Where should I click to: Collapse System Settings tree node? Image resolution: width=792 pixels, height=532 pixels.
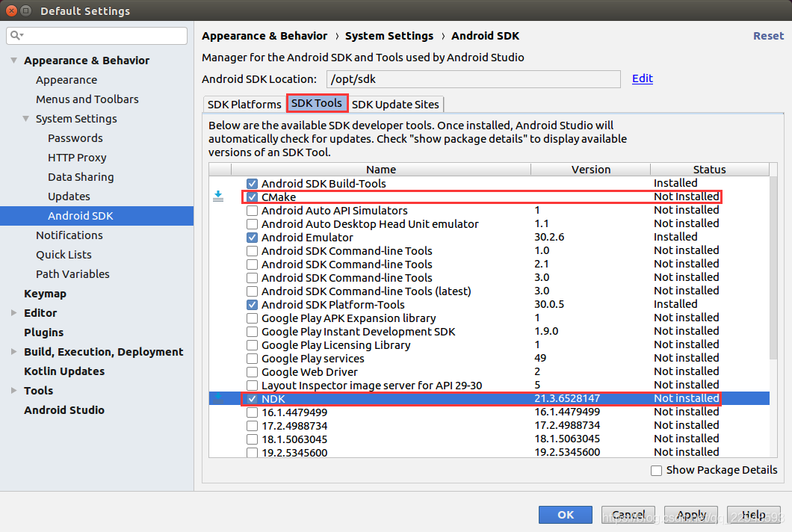point(25,119)
